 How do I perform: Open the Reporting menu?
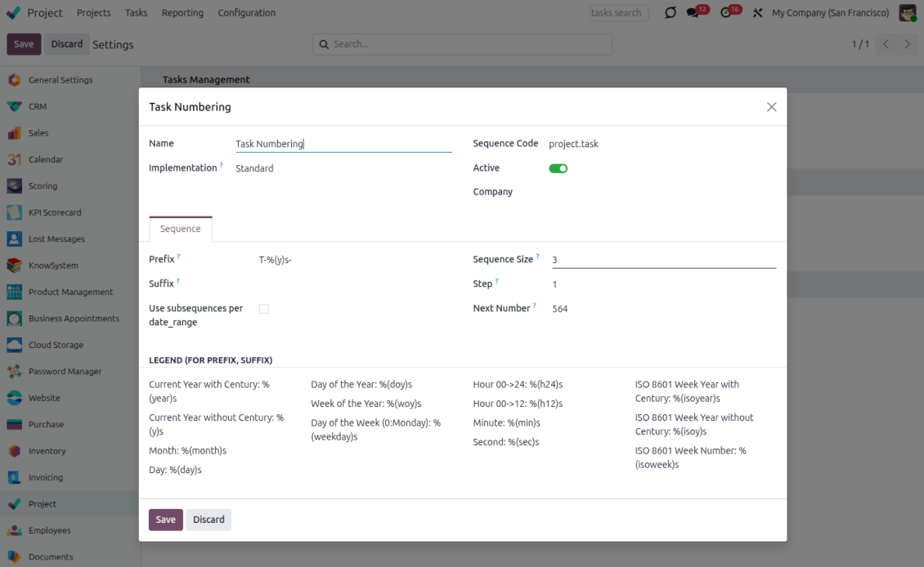coord(182,13)
